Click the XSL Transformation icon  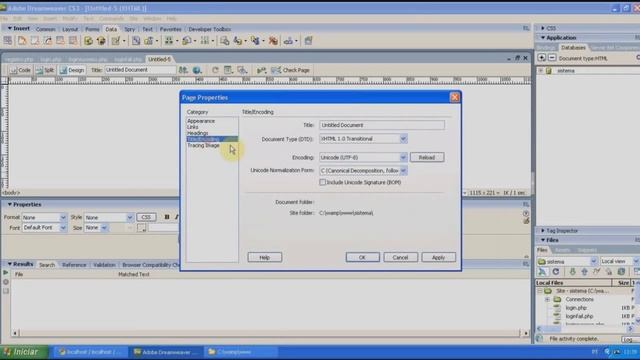308,41
